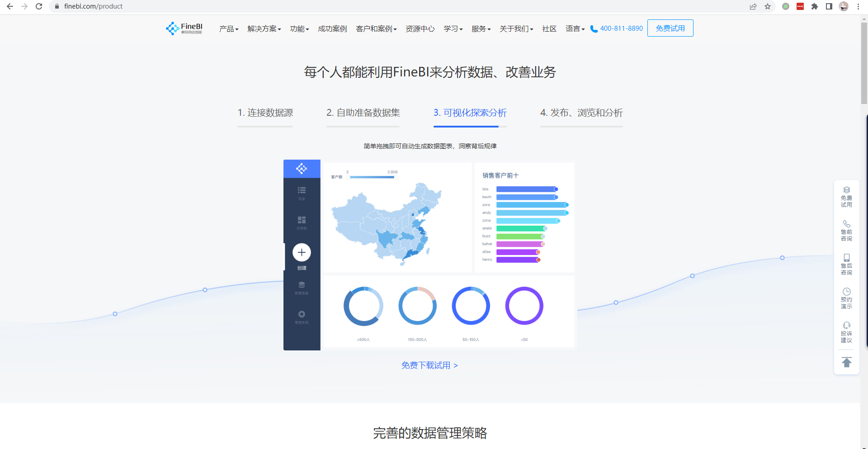Click the share page icon in address bar
This screenshot has height=449, width=868.
(x=753, y=6)
